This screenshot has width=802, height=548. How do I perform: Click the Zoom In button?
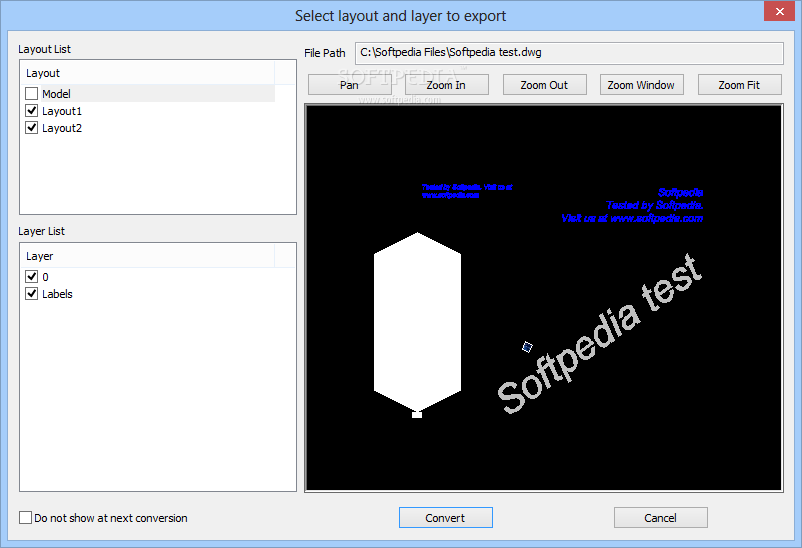(x=447, y=85)
